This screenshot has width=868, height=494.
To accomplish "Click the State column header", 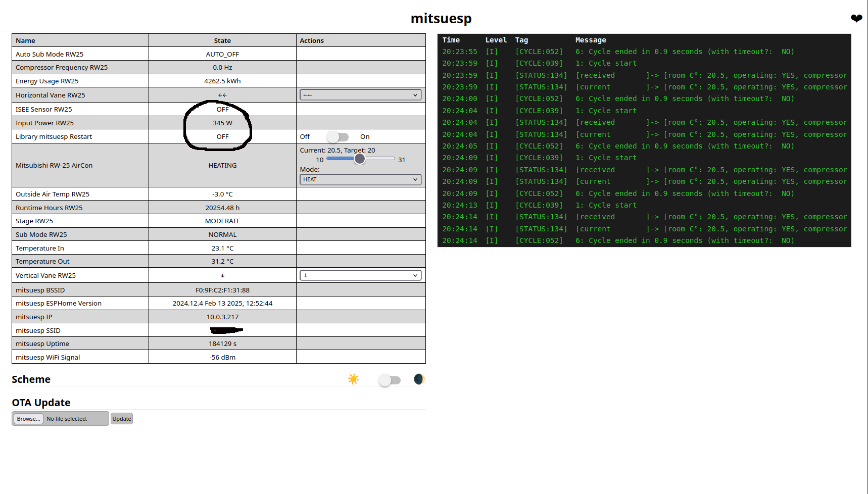I will click(222, 40).
